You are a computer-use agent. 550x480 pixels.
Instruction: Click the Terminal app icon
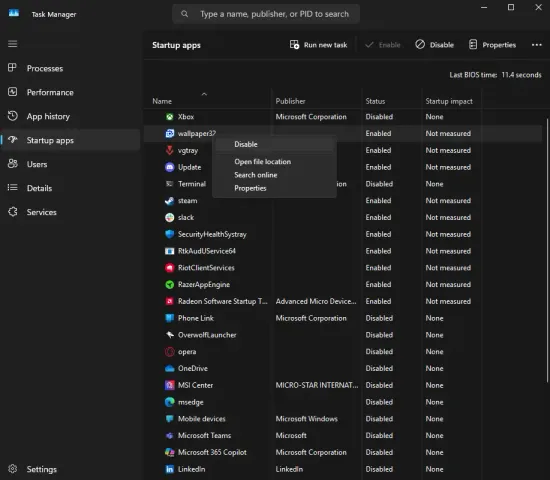pos(169,184)
